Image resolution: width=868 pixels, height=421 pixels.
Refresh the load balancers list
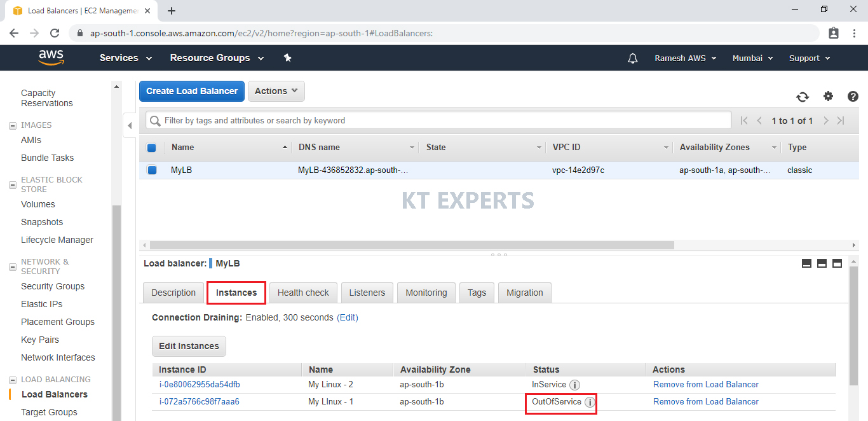pyautogui.click(x=803, y=97)
